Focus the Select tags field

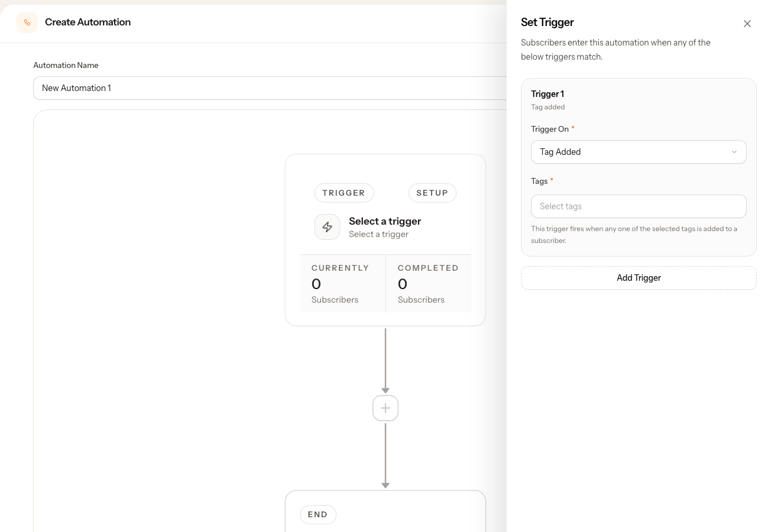[639, 206]
